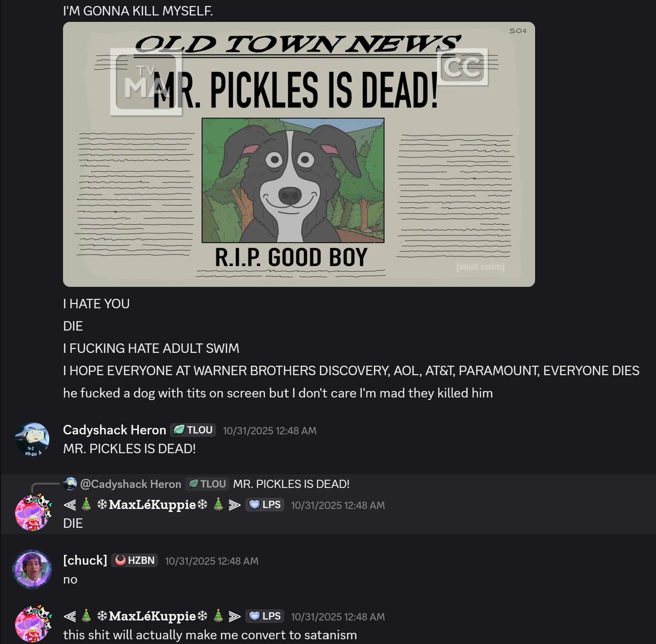
Task: Click MaxLéKuppie's avatar on the DIE reply
Action: [33, 512]
